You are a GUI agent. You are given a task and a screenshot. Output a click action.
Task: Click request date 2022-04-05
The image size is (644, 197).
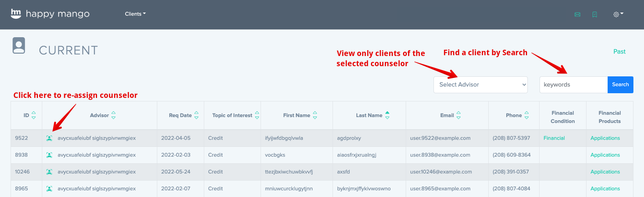(x=176, y=138)
